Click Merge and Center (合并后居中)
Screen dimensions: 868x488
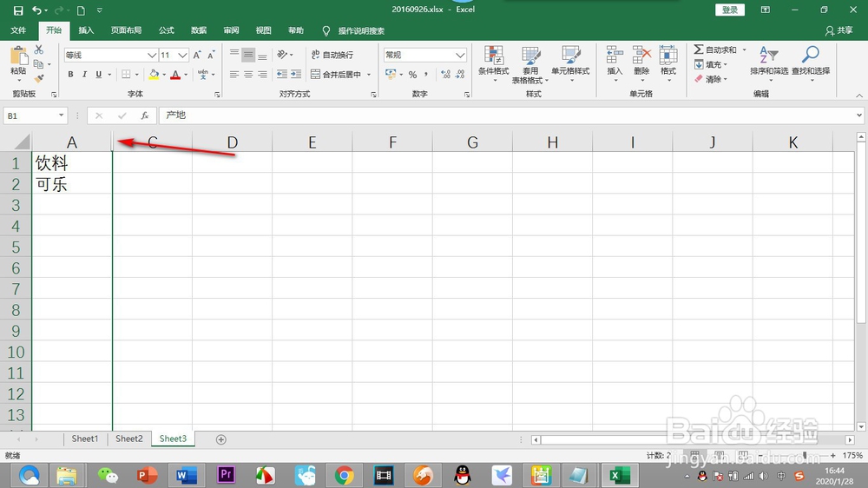336,74
